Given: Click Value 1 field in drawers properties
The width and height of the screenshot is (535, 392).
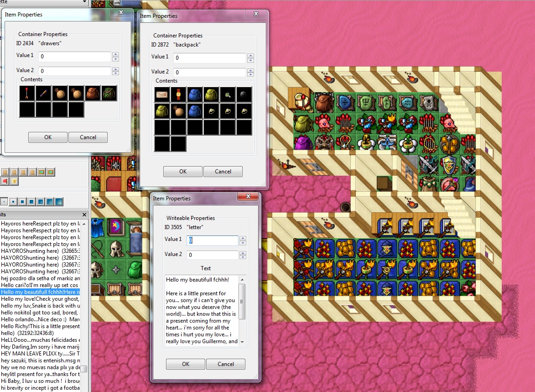Looking at the screenshot, I should point(75,56).
